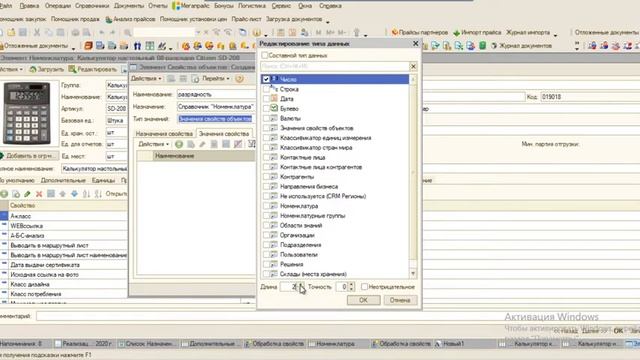Click OK in the data type dialog

point(363,300)
